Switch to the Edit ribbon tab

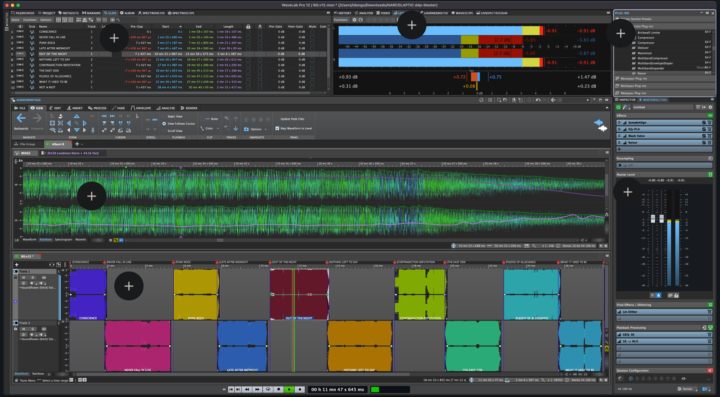click(x=56, y=108)
